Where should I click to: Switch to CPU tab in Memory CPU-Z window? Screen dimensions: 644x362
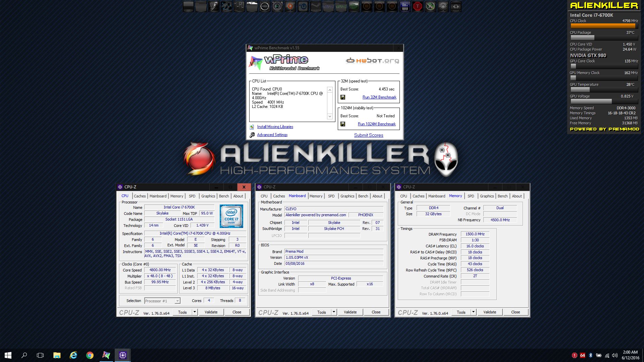point(404,196)
